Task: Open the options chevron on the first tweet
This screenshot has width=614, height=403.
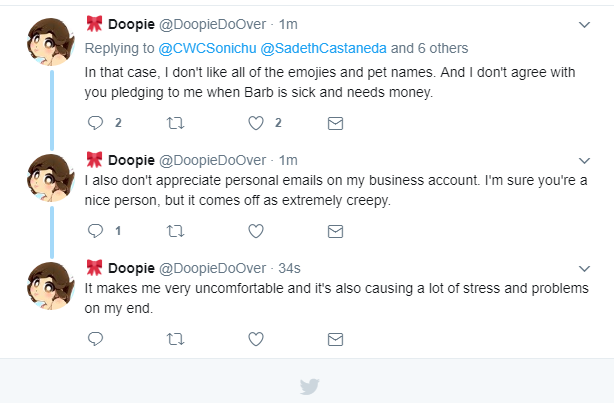Action: click(x=584, y=25)
